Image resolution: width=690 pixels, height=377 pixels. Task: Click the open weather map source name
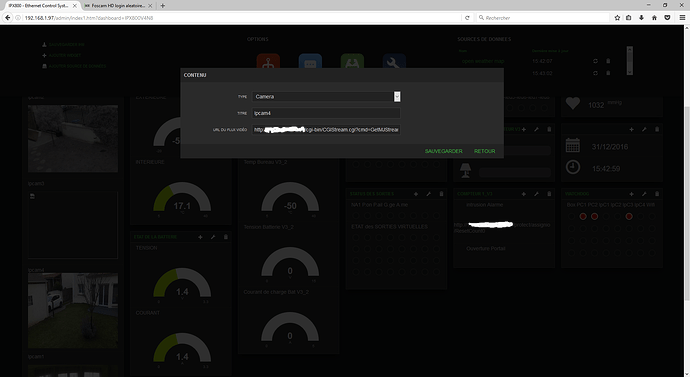(x=483, y=61)
